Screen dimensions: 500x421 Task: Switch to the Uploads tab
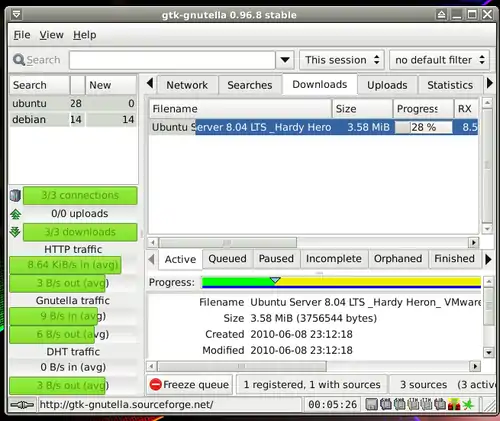(387, 85)
